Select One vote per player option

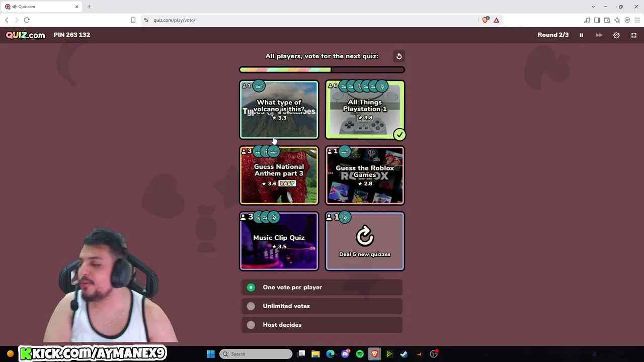(x=322, y=287)
